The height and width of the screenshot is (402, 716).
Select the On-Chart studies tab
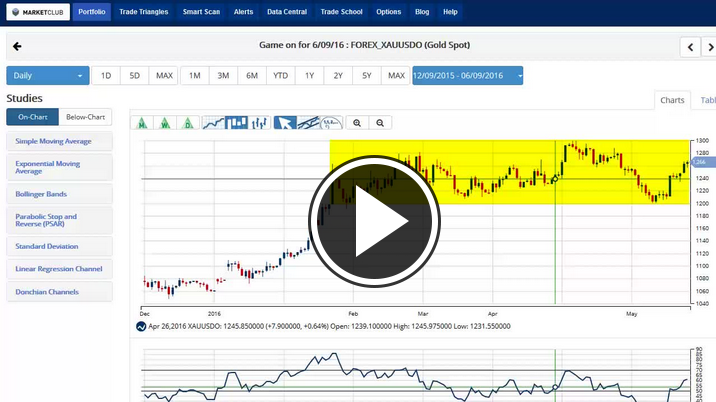tap(33, 117)
